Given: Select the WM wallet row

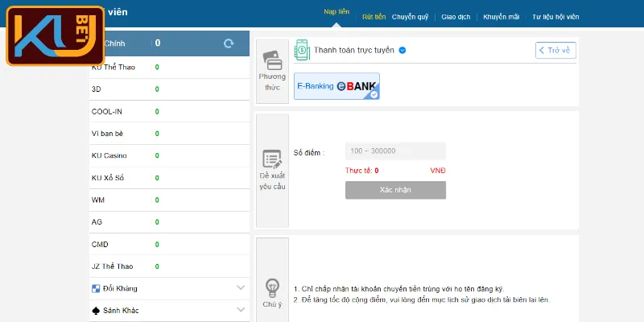Looking at the screenshot, I should click(x=169, y=200).
